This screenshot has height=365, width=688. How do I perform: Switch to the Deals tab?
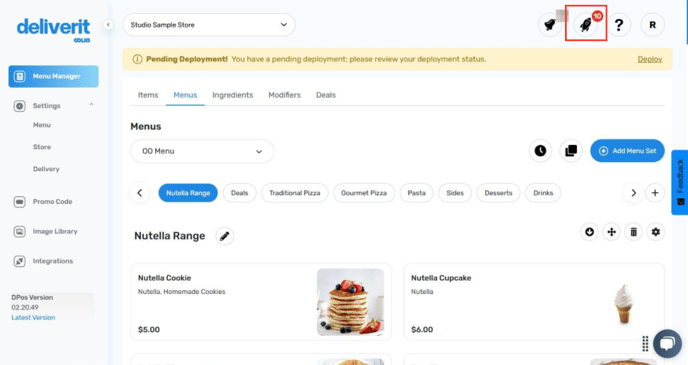click(x=326, y=95)
